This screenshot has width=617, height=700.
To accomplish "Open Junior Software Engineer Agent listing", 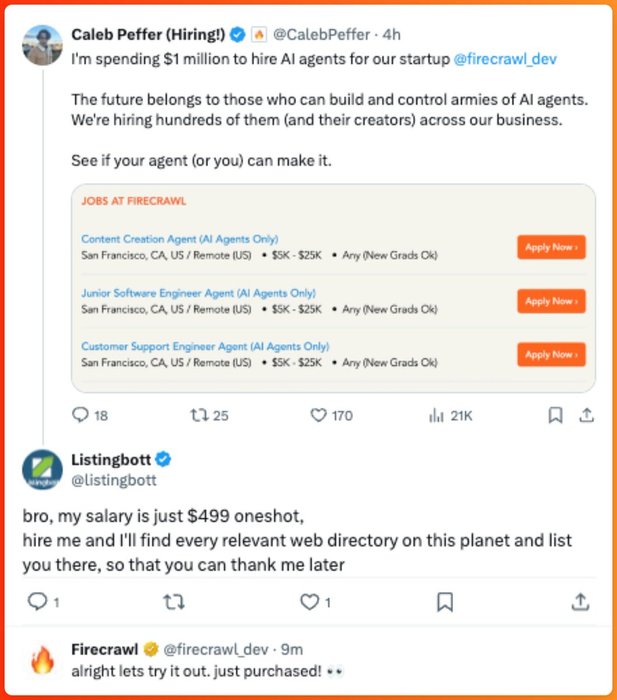I will pos(198,293).
